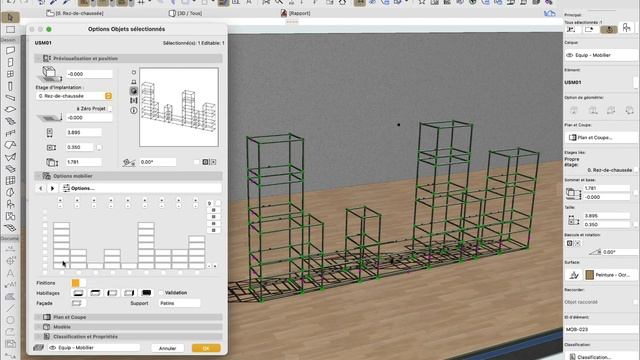Select the Arrow tool in the left toolbox
This screenshot has height=360, width=640.
[10, 17]
